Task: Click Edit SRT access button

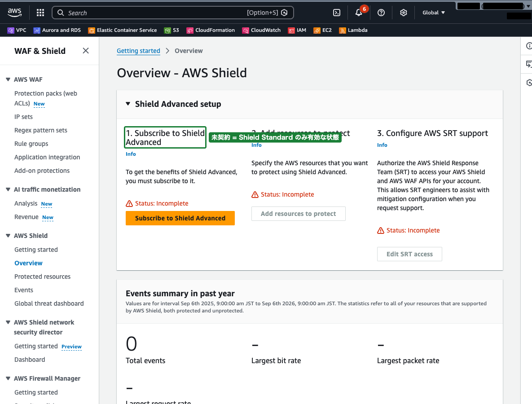Action: pyautogui.click(x=409, y=254)
